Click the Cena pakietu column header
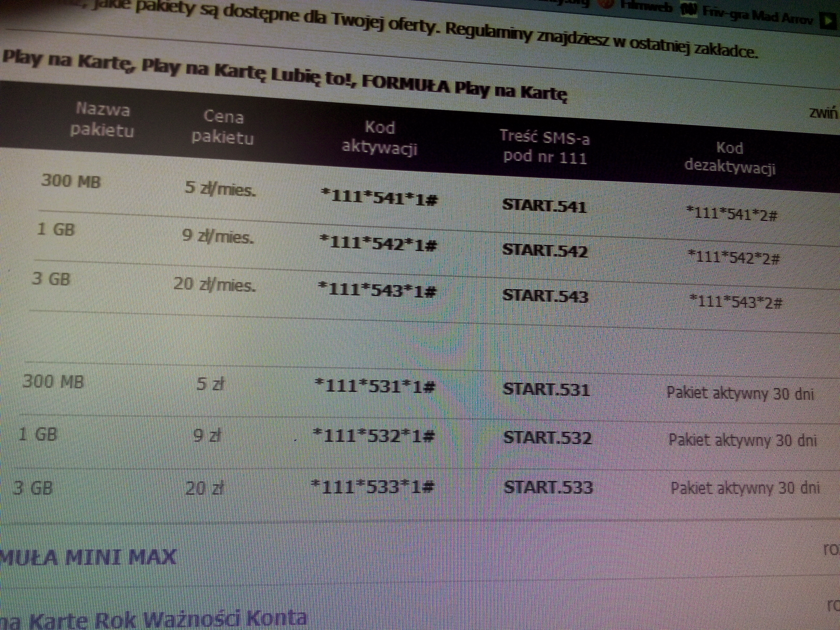Screen dimensions: 840x630 coord(223,127)
